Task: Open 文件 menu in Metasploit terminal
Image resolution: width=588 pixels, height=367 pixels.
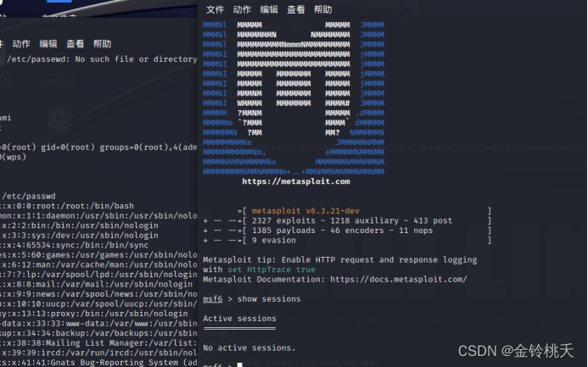Action: pyautogui.click(x=215, y=9)
